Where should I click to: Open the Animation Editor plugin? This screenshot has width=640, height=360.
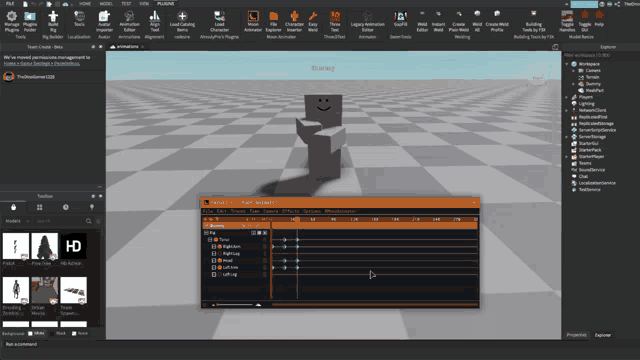coord(129,22)
